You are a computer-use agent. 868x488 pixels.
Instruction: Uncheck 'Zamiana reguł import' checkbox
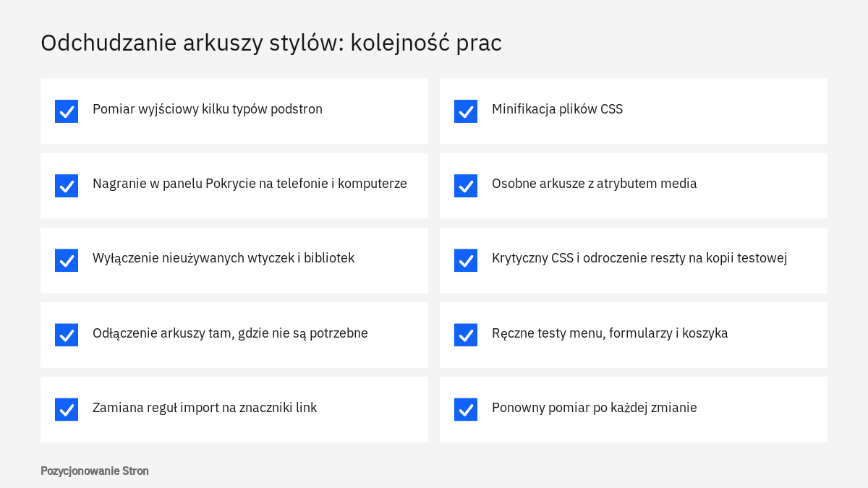67,409
